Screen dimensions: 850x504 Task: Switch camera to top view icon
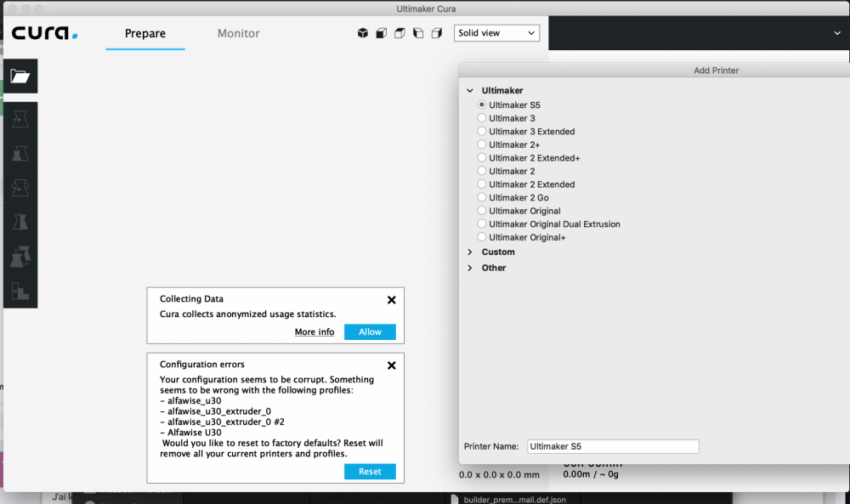coord(399,33)
